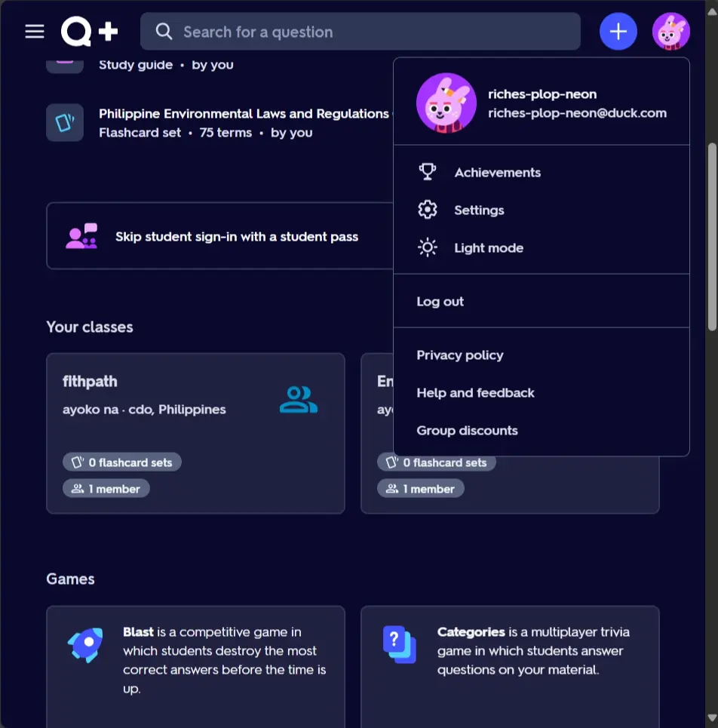This screenshot has height=728, width=718.
Task: Click Skip student sign-in with a student pass
Action: [x=237, y=237]
